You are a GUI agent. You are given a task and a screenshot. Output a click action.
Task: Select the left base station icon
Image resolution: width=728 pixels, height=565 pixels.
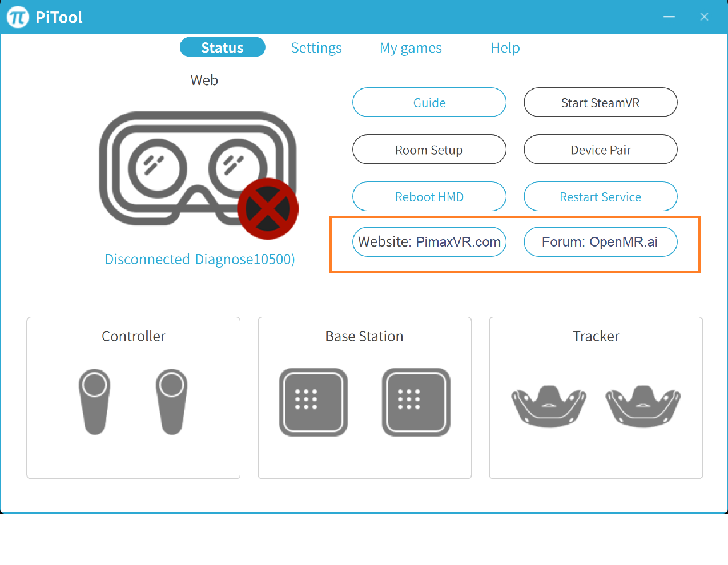pyautogui.click(x=313, y=402)
